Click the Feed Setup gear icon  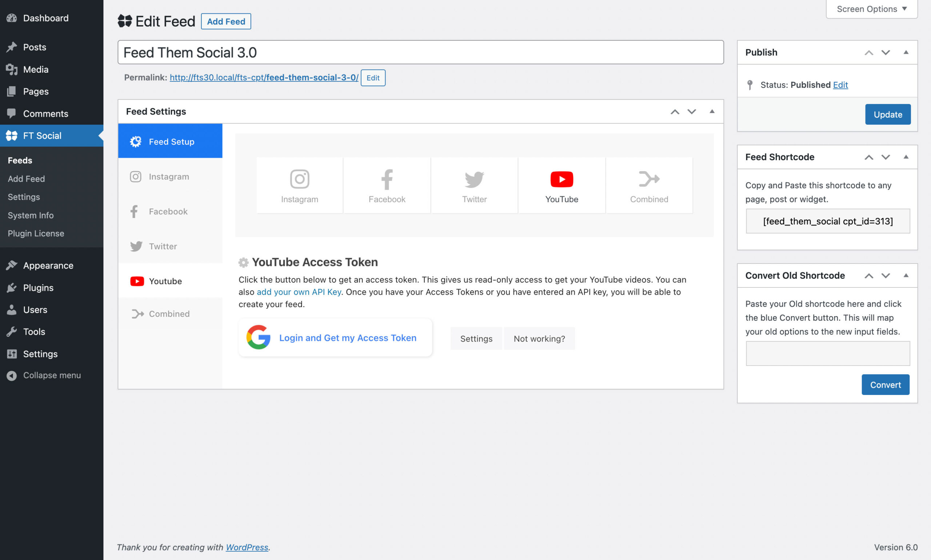point(136,141)
